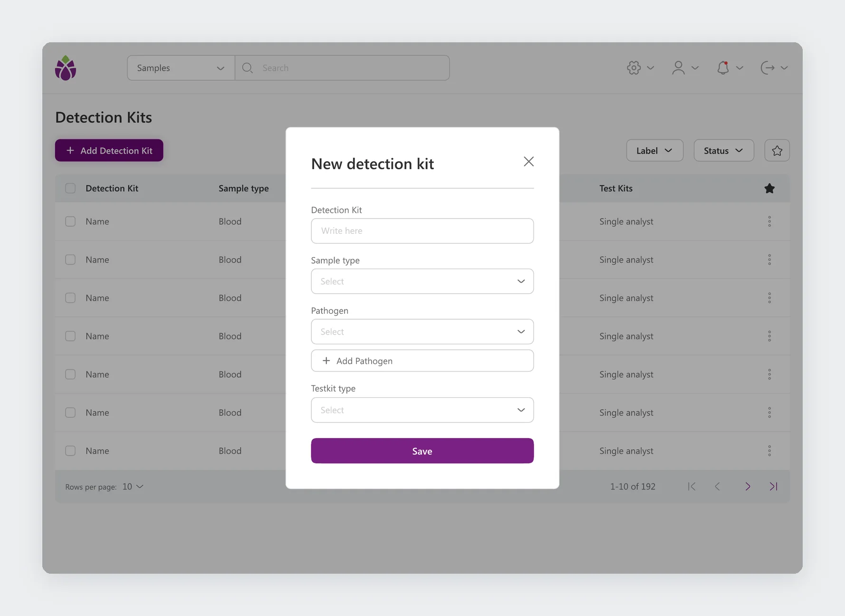Check the third row's checkbox

[70, 298]
